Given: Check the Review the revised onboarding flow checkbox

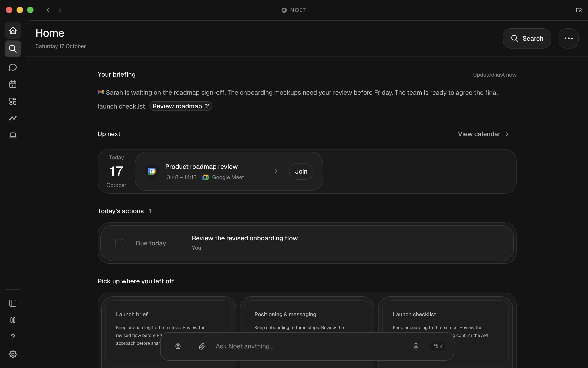Looking at the screenshot, I should point(119,243).
